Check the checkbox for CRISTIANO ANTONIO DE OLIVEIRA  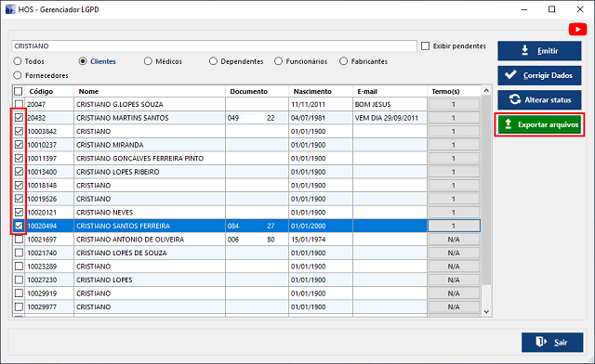[x=19, y=240]
